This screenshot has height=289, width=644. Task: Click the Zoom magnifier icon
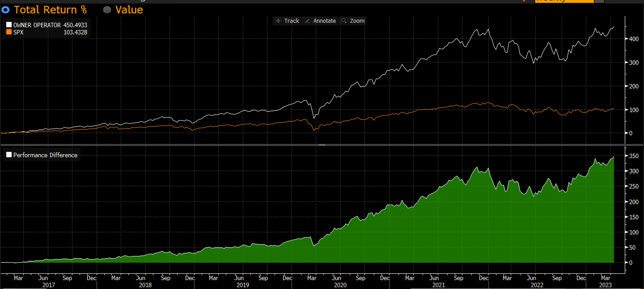tap(344, 21)
